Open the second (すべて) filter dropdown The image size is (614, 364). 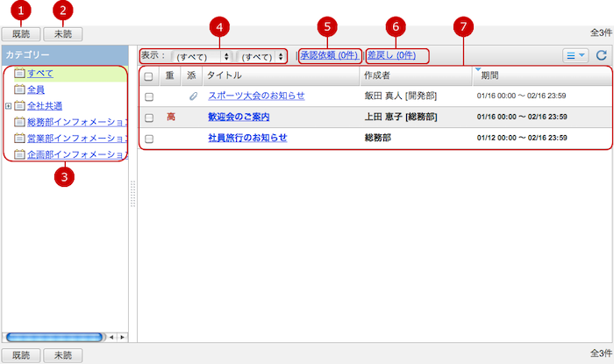point(261,57)
